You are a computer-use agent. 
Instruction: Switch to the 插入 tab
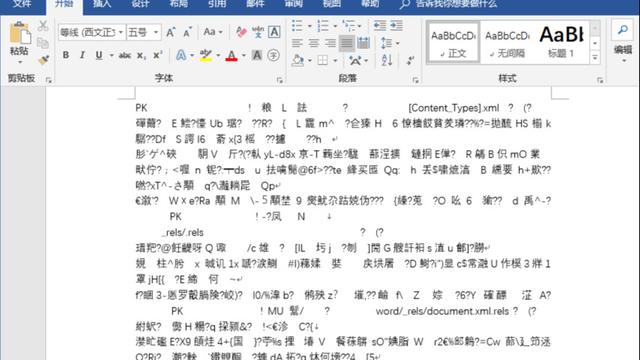click(x=102, y=4)
